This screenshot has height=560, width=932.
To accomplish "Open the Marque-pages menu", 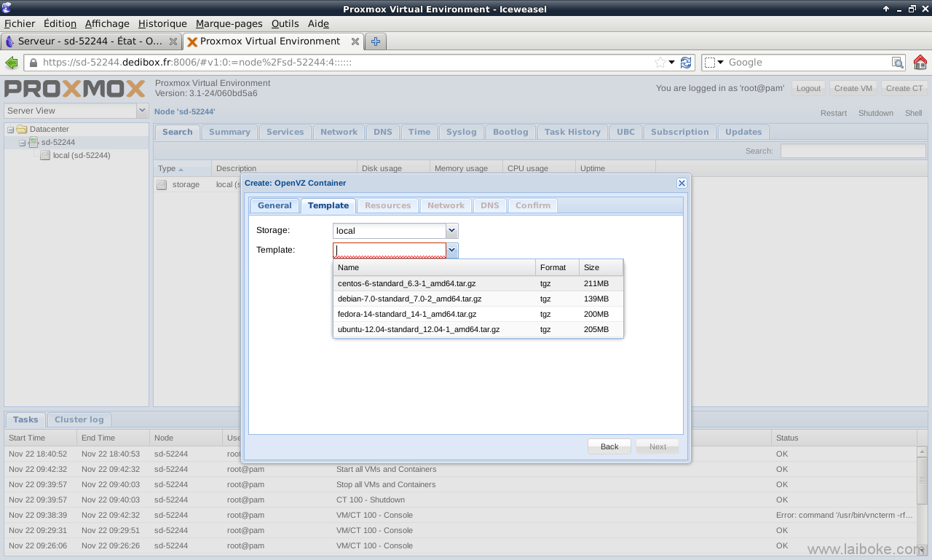I will [x=229, y=24].
